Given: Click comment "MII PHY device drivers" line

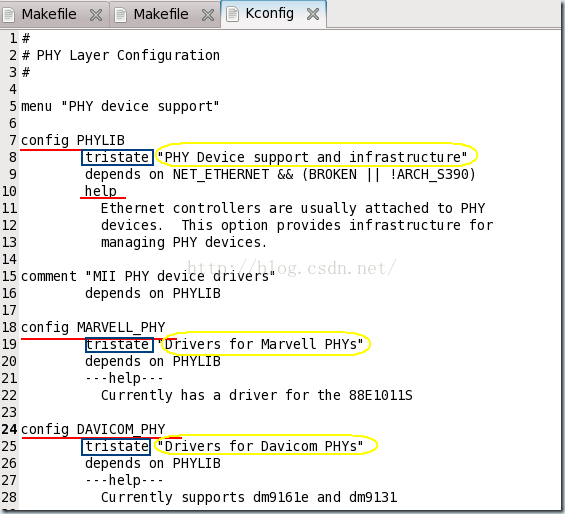Looking at the screenshot, I should (x=148, y=276).
